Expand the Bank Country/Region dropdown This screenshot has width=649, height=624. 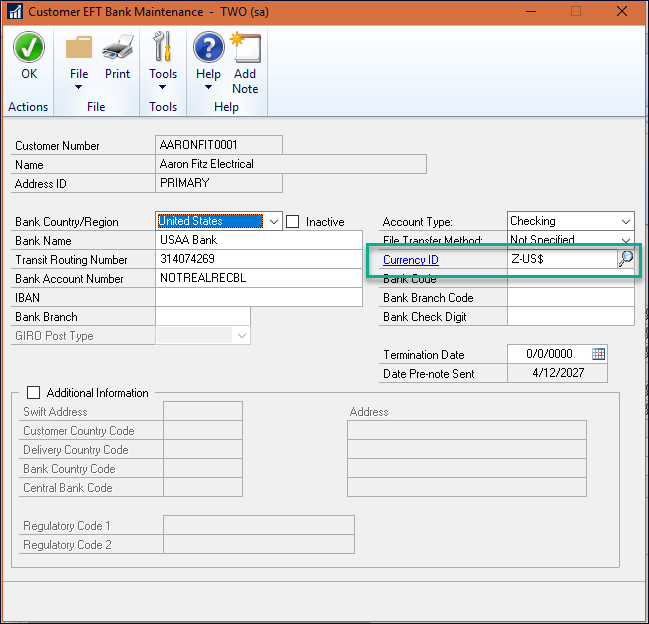[x=274, y=221]
